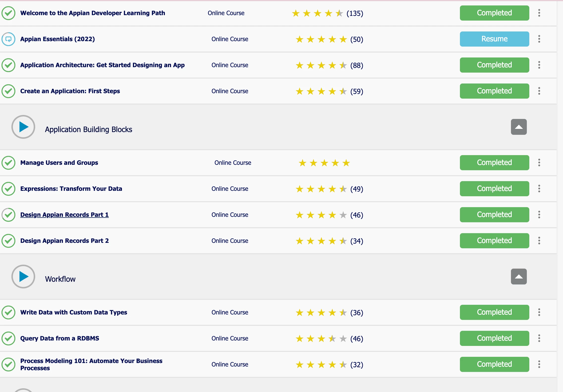Click star rating for Appian Essentials (2022)
563x392 pixels.
point(321,39)
